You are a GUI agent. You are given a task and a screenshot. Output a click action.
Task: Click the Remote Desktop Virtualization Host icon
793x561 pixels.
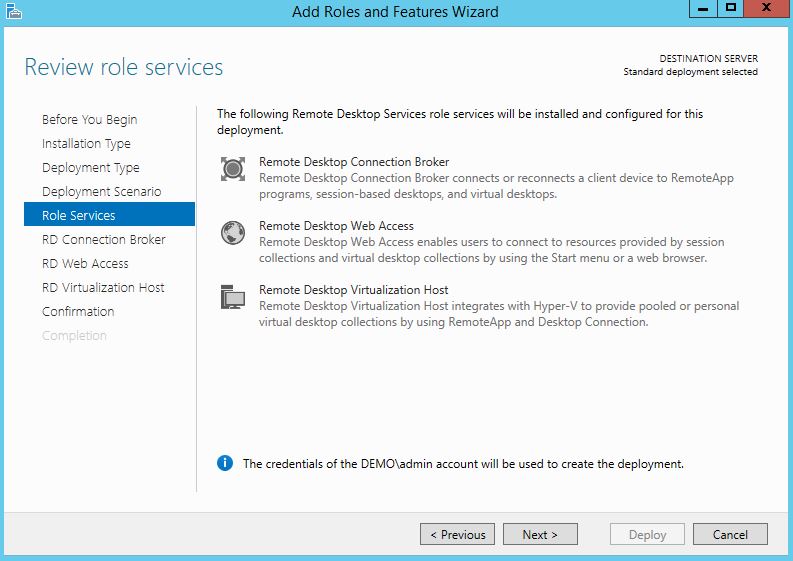[233, 297]
